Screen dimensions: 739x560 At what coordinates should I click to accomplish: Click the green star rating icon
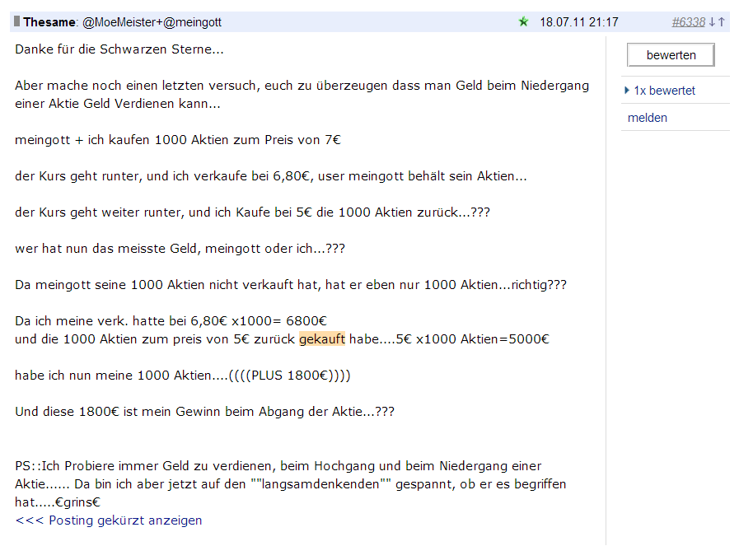(x=524, y=22)
